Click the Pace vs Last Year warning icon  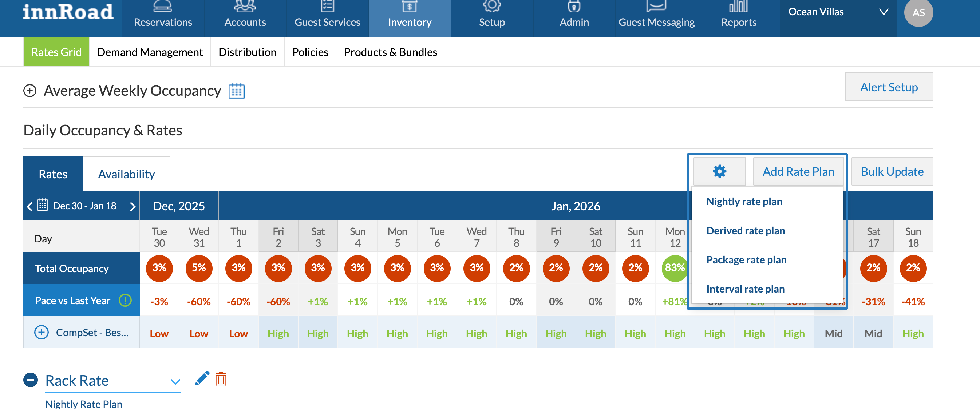pyautogui.click(x=125, y=300)
